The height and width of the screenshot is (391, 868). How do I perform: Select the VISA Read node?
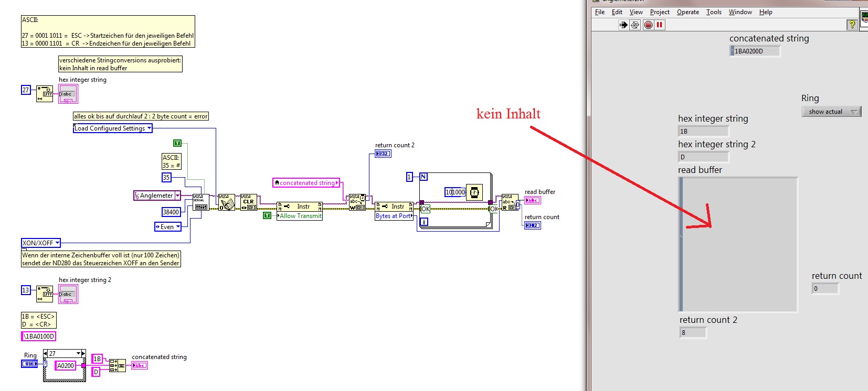pos(510,202)
